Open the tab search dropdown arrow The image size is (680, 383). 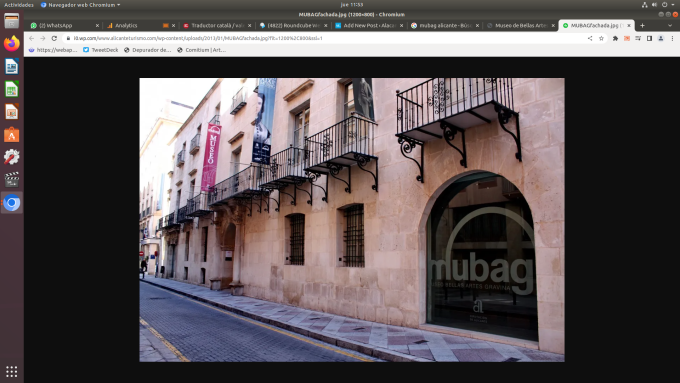pyautogui.click(x=670, y=26)
